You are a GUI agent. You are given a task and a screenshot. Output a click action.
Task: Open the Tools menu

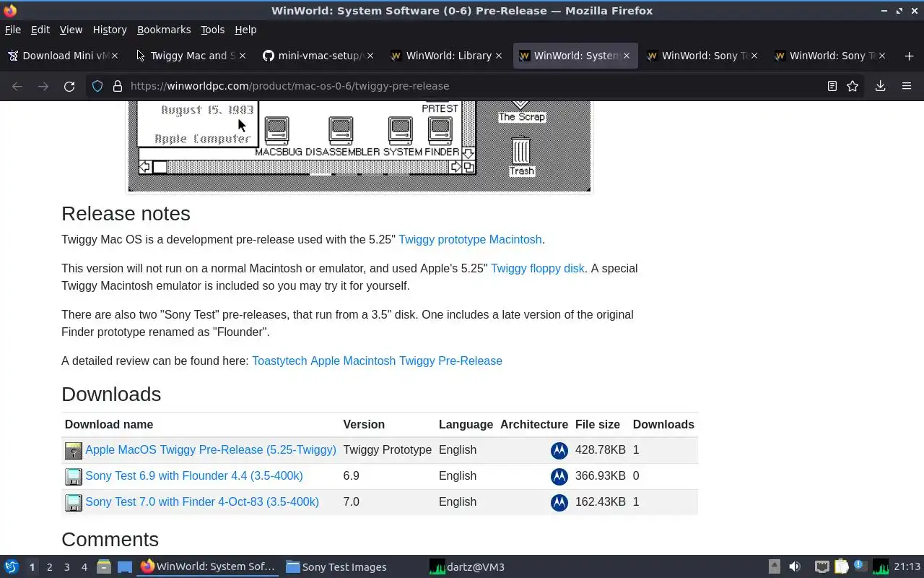point(213,30)
